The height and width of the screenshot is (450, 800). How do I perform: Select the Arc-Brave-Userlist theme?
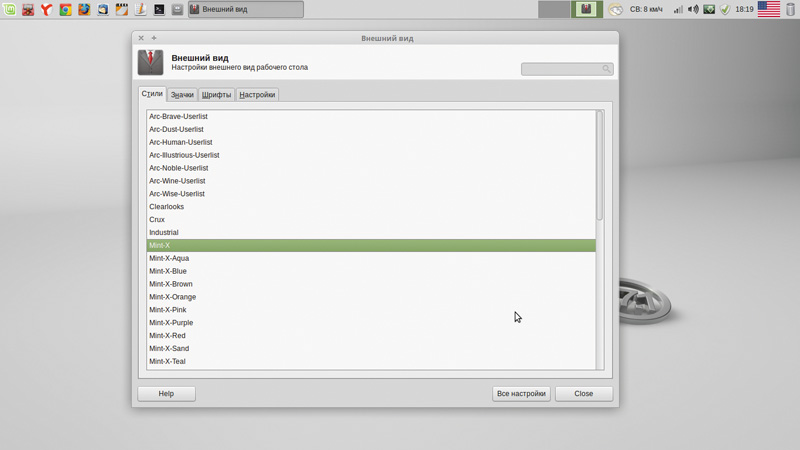point(371,116)
